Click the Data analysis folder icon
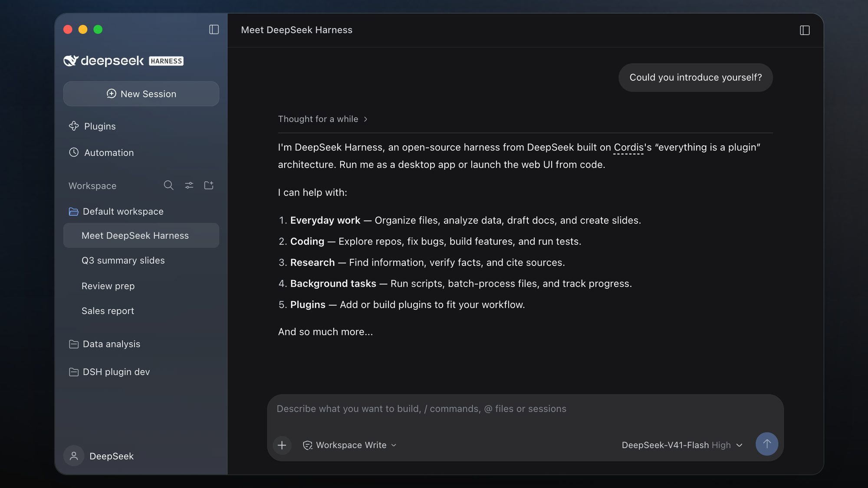Screen dimensions: 868x488 pyautogui.click(x=74, y=344)
